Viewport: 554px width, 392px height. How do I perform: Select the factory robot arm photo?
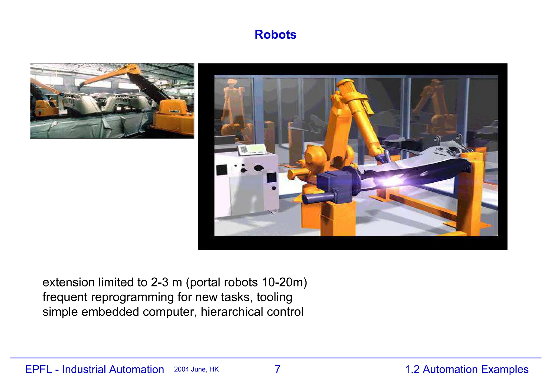click(x=112, y=101)
